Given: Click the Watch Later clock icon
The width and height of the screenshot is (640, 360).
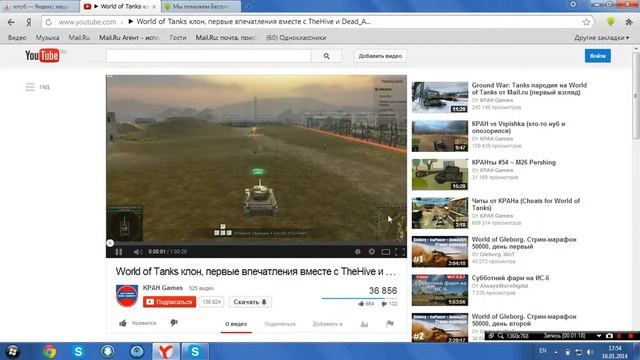Looking at the screenshot, I should (x=358, y=252).
